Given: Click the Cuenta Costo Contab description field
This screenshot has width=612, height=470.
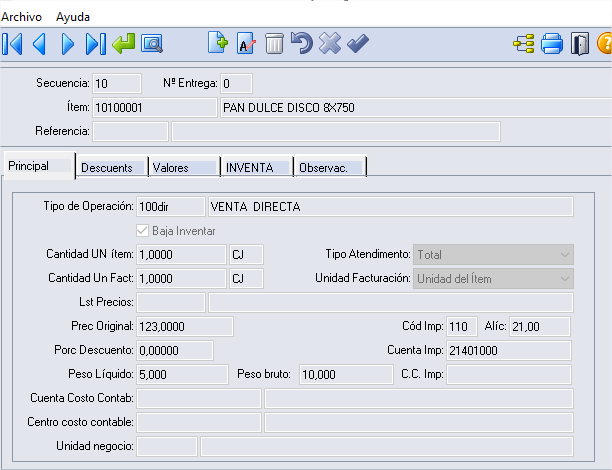Looking at the screenshot, I should coord(419,399).
